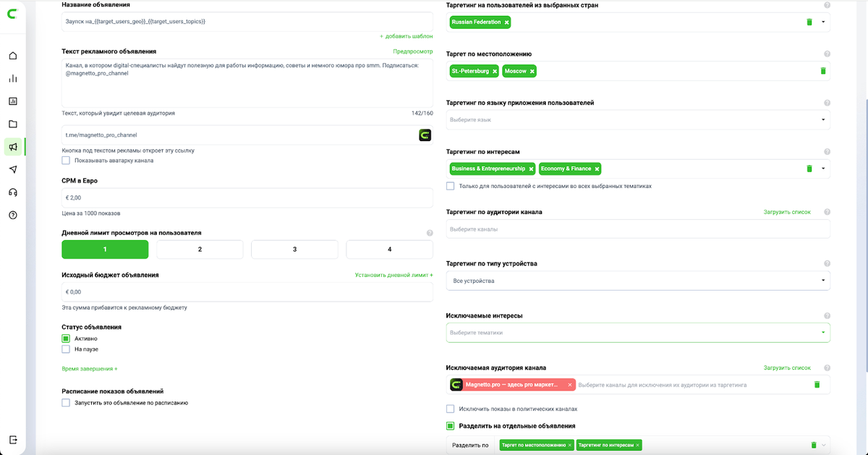Open the 'Выберите тематики' excluded interests dropdown
The image size is (868, 455).
point(638,333)
